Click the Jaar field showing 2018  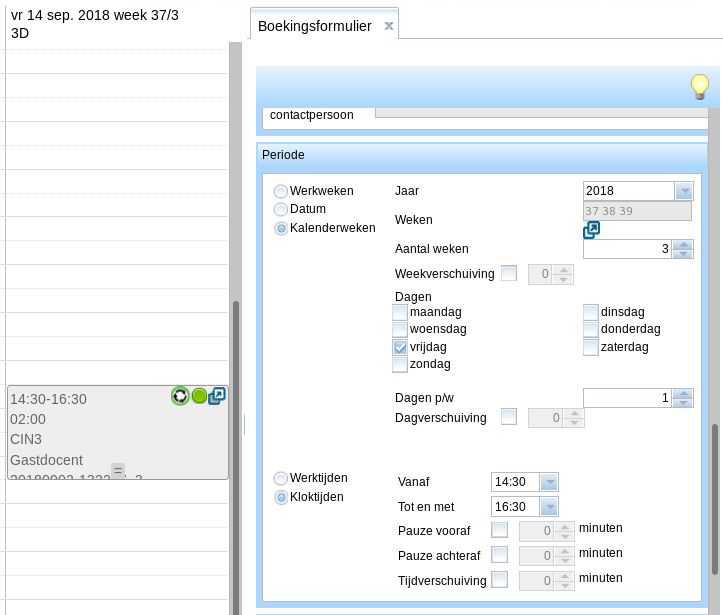[629, 191]
